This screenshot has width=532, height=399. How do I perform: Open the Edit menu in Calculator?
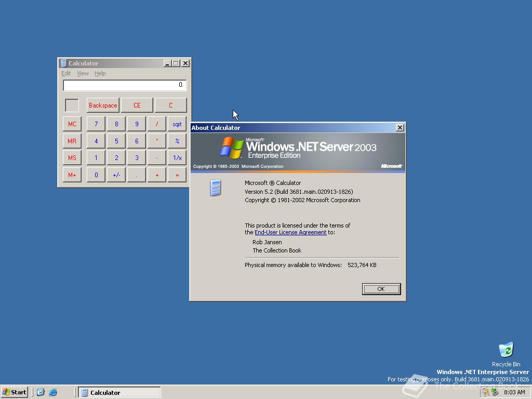click(x=66, y=73)
